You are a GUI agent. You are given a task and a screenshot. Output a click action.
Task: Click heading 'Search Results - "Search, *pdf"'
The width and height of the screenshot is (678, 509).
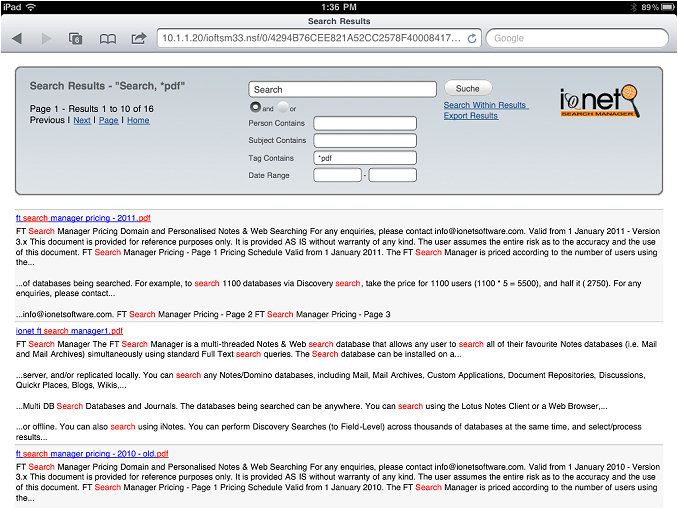point(107,86)
